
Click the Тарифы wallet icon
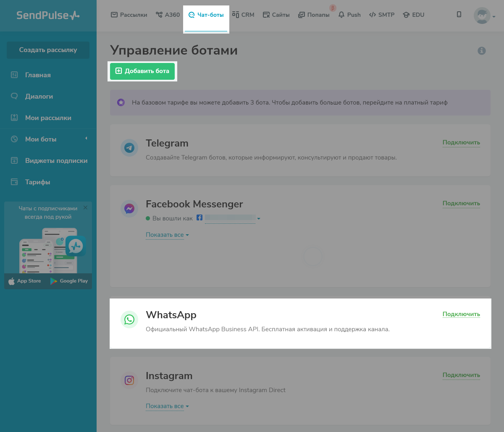[x=14, y=182]
